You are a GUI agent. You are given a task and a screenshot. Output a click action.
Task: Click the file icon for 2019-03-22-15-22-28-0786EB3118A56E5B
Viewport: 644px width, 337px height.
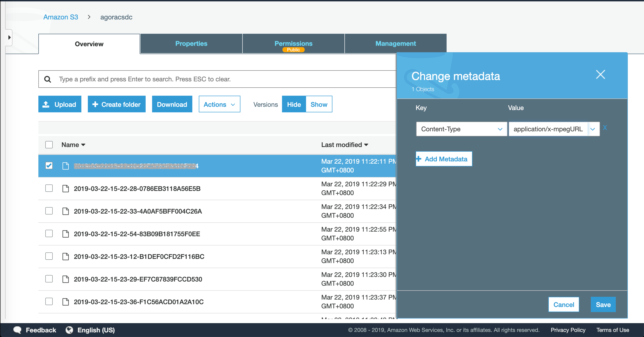[65, 189]
